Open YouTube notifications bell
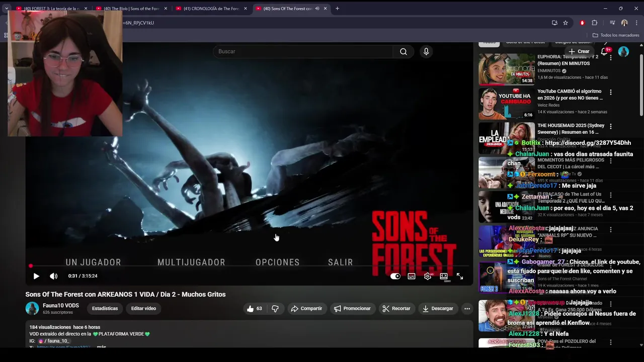Image resolution: width=644 pixels, height=362 pixels. coord(605,51)
